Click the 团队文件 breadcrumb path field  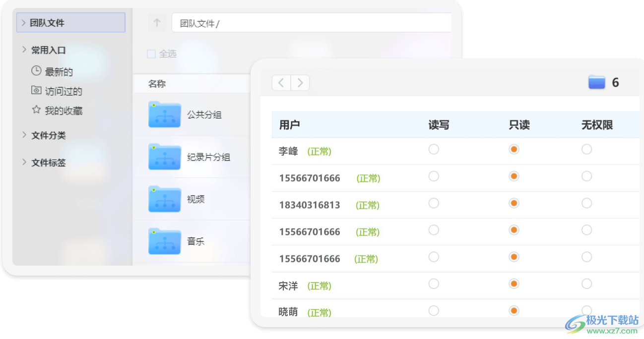[312, 22]
